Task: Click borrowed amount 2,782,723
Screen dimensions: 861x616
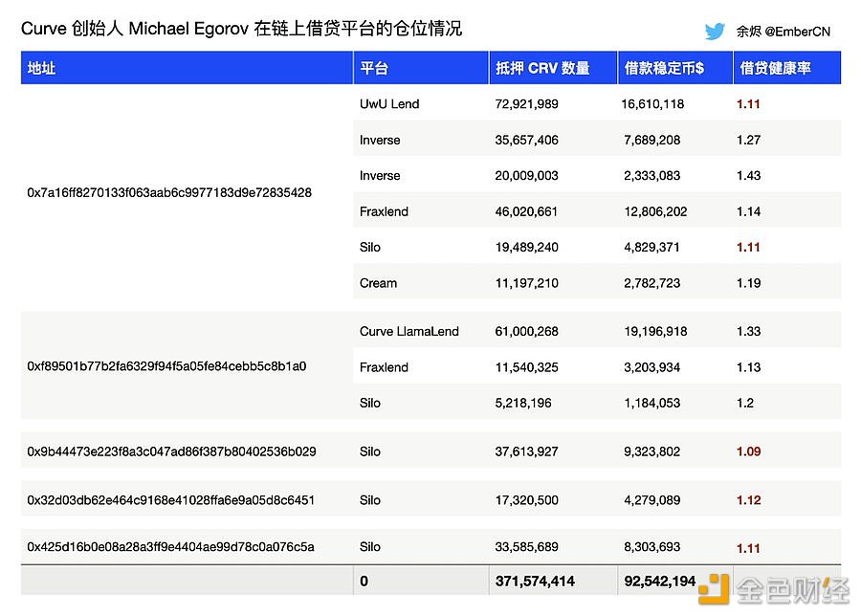Action: [652, 283]
